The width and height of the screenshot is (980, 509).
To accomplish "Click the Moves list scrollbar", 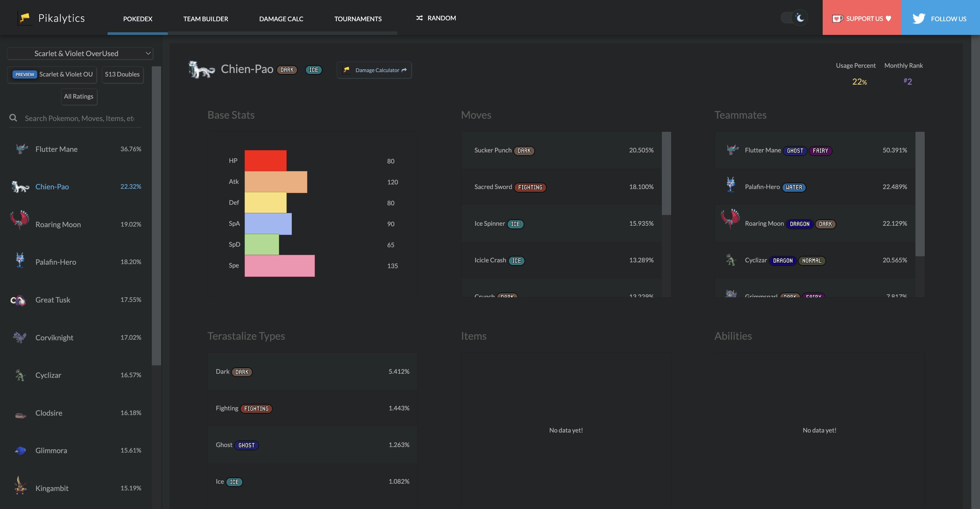I will coord(667,173).
